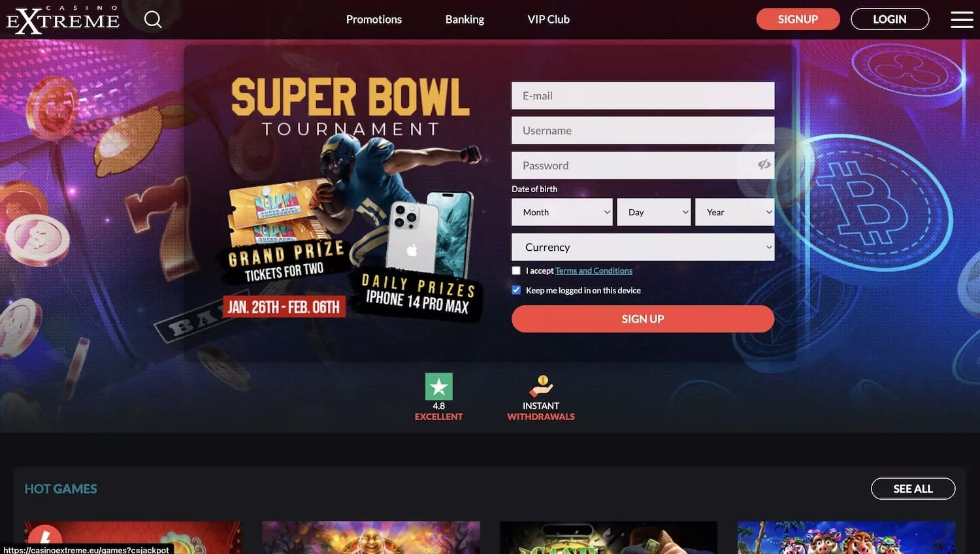Open the hamburger menu icon
This screenshot has width=980, height=554.
pos(962,20)
